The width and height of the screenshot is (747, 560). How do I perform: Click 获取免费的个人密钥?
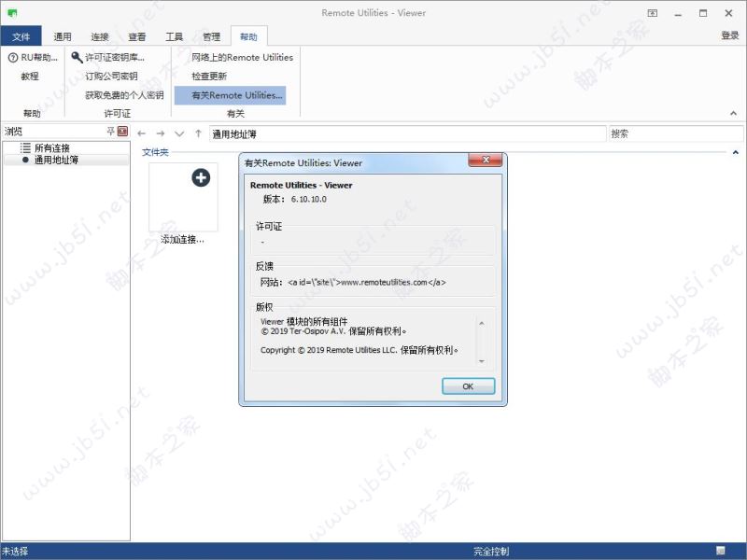tap(124, 95)
